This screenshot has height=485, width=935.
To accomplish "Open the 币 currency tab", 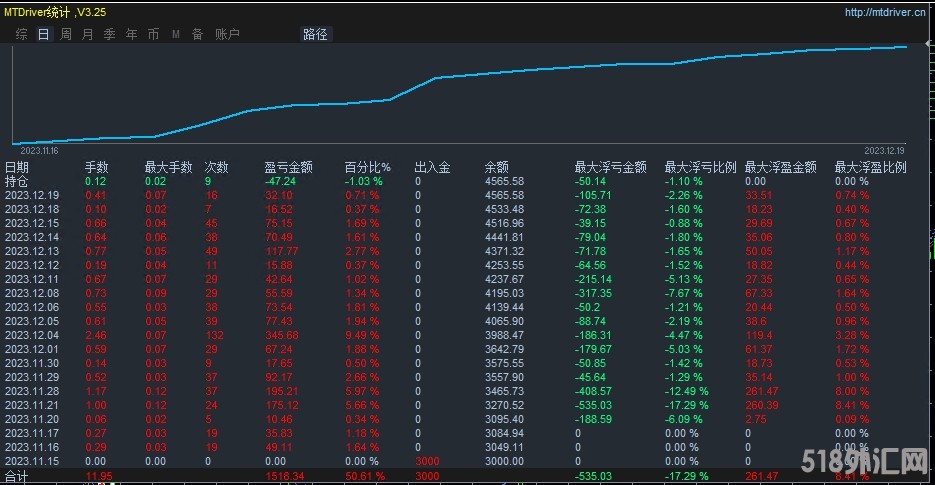I will pos(154,34).
